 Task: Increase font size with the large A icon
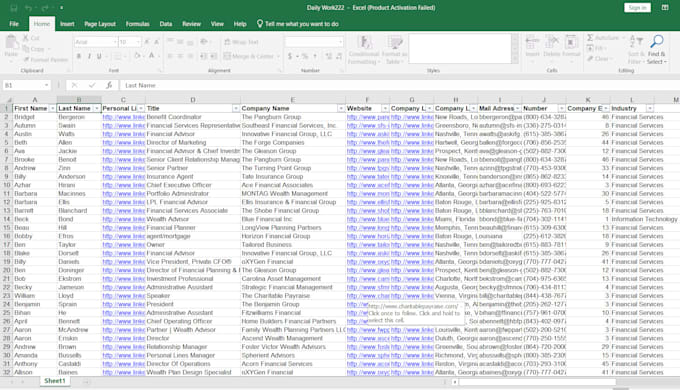[x=147, y=42]
